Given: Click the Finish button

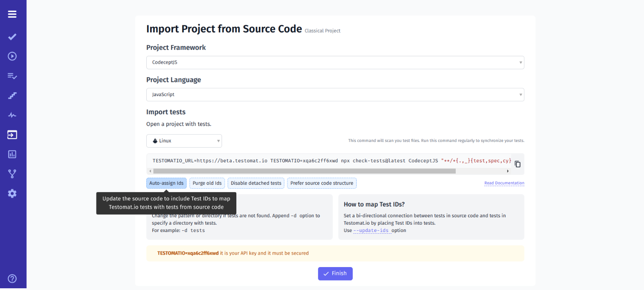Looking at the screenshot, I should tap(335, 274).
